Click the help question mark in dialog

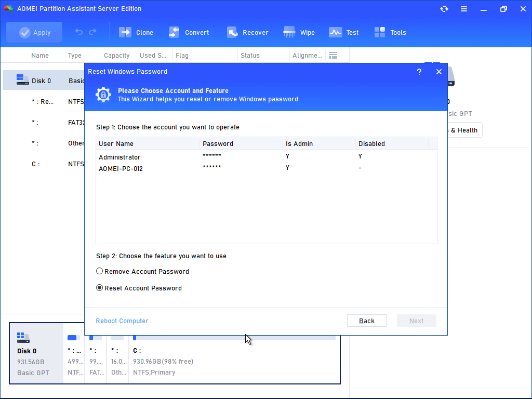[x=419, y=72]
